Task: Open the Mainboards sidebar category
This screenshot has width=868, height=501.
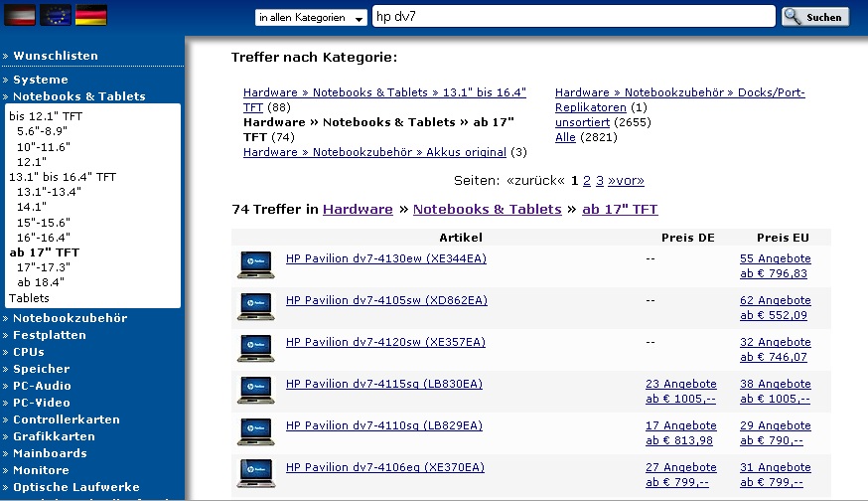Action: coord(50,452)
